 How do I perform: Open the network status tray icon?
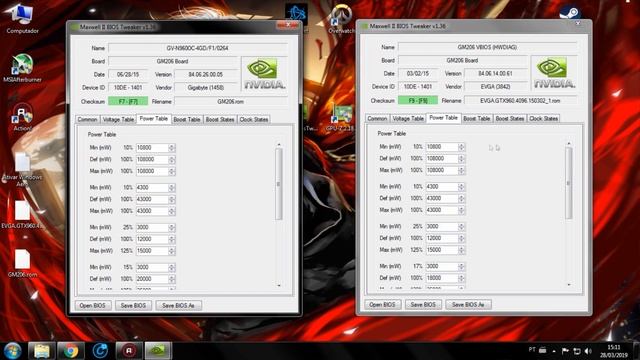577,351
